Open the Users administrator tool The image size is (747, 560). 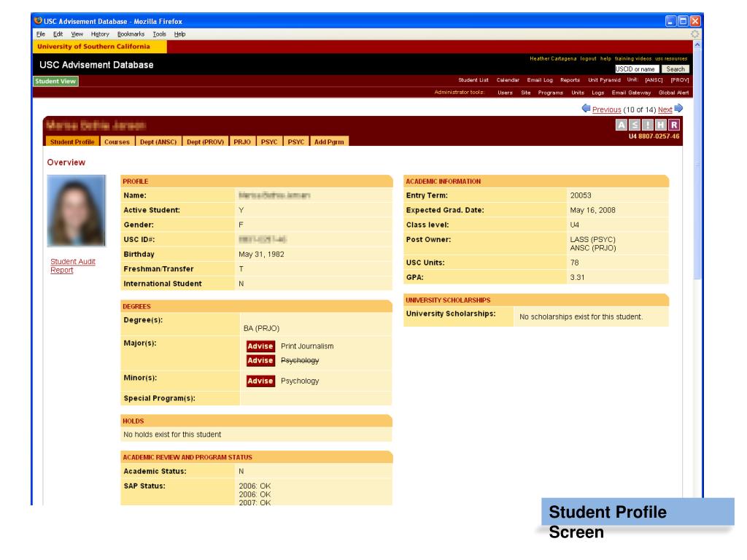click(x=505, y=93)
